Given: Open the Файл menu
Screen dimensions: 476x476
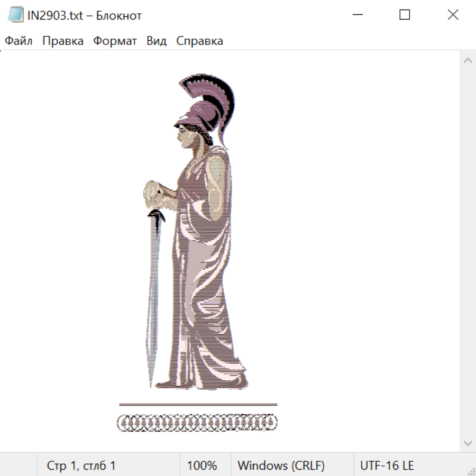Looking at the screenshot, I should click(x=19, y=41).
